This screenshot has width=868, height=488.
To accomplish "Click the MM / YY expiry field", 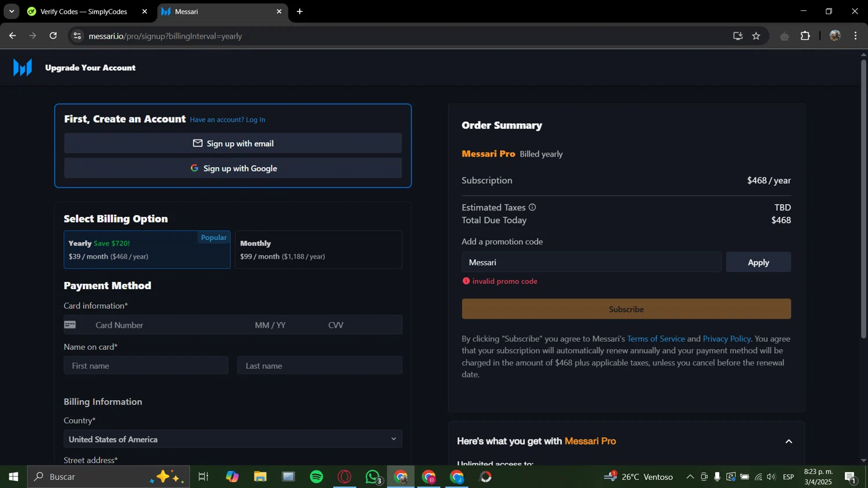I will [270, 325].
